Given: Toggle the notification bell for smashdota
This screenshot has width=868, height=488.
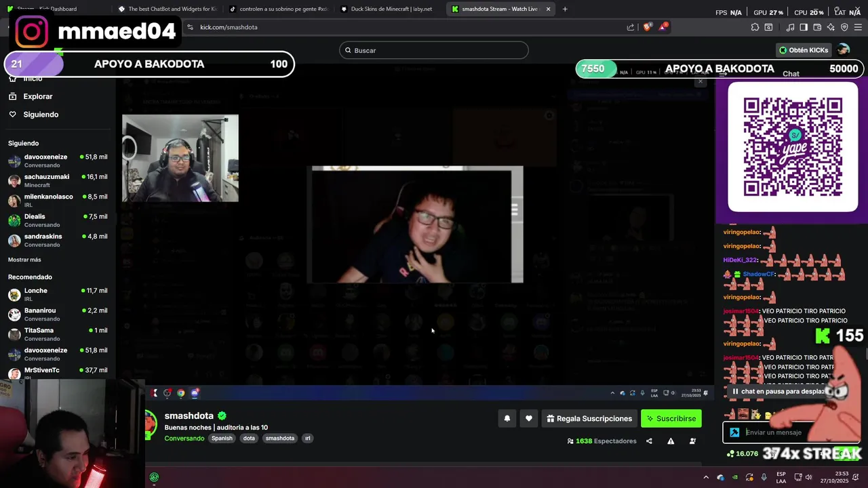Looking at the screenshot, I should [507, 419].
